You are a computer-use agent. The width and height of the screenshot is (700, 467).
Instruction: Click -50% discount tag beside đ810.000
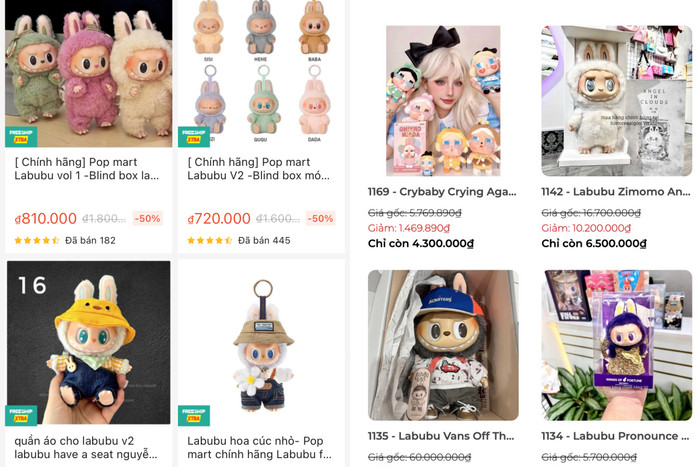pyautogui.click(x=147, y=218)
